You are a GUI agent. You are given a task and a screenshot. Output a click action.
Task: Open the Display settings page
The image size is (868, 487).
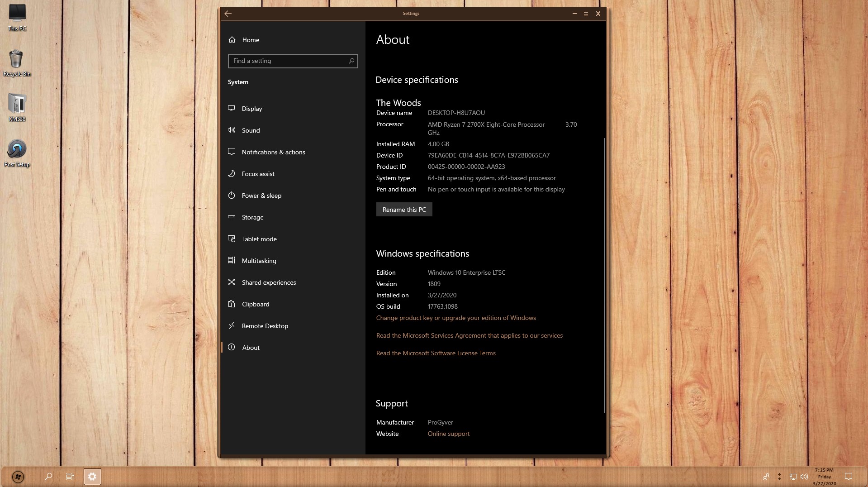pos(293,109)
